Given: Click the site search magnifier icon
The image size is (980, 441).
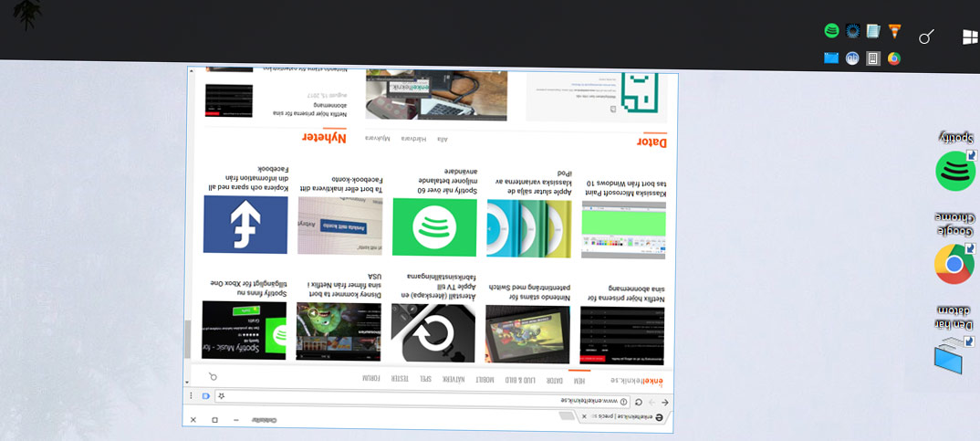Looking at the screenshot, I should pos(214,376).
